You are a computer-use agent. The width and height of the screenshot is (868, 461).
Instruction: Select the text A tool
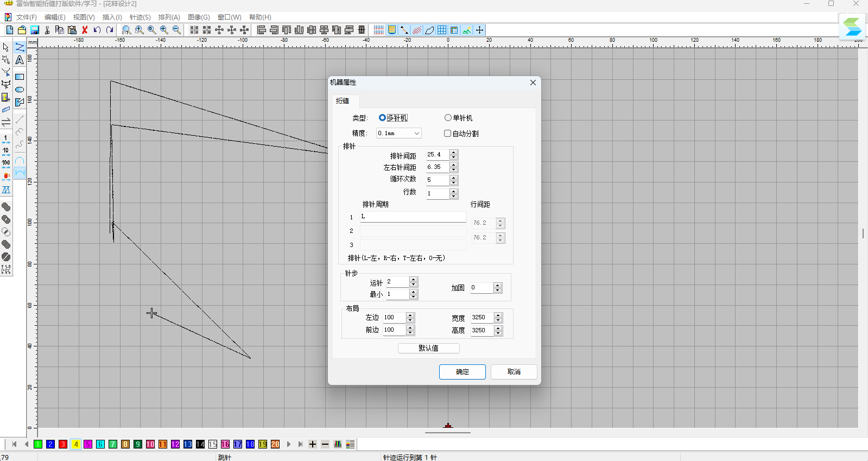click(x=20, y=60)
